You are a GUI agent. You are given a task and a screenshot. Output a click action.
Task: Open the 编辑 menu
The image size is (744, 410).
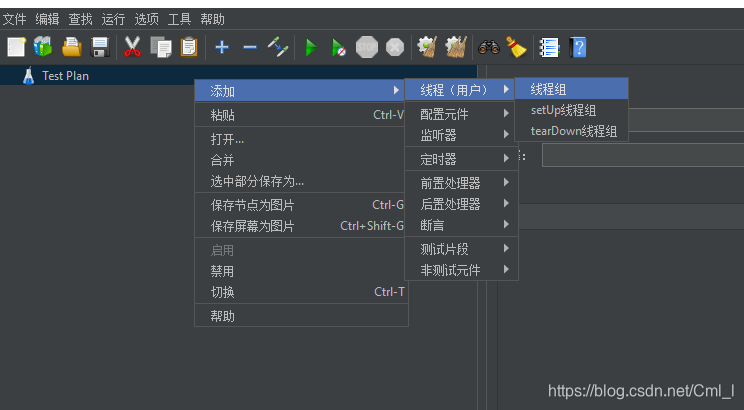coord(47,19)
